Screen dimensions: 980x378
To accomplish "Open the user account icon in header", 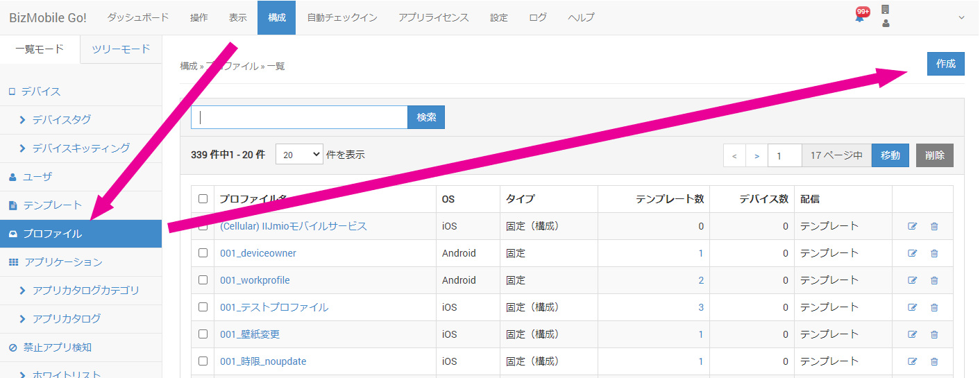I will (886, 24).
